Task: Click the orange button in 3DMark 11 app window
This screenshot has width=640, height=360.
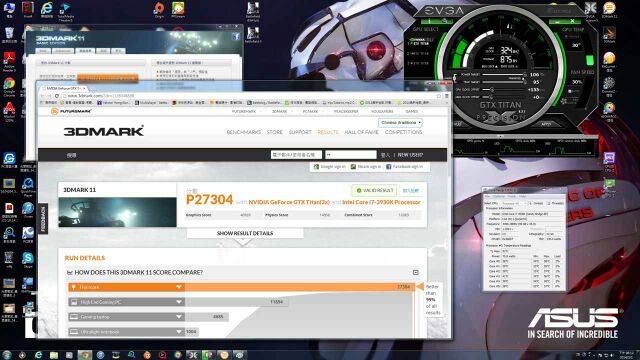Action: pyautogui.click(x=108, y=77)
